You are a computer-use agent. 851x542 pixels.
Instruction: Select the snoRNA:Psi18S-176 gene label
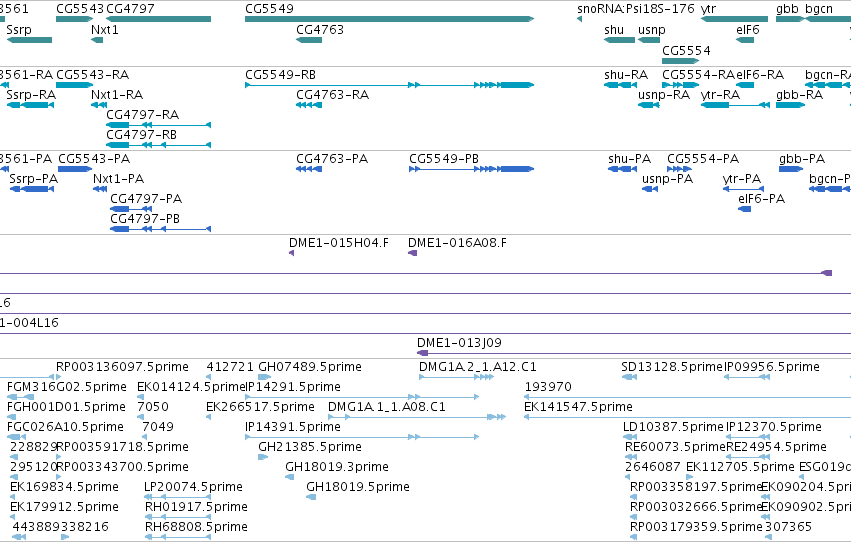(636, 9)
